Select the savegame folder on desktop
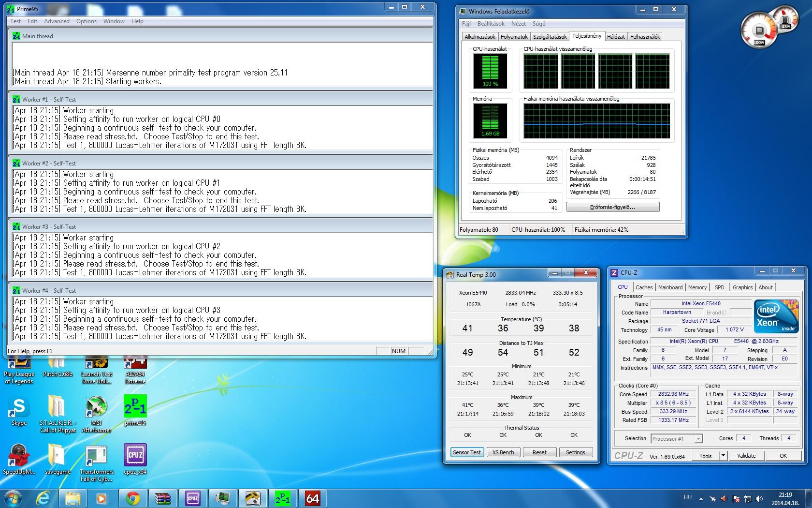Image resolution: width=812 pixels, height=508 pixels. pyautogui.click(x=58, y=459)
